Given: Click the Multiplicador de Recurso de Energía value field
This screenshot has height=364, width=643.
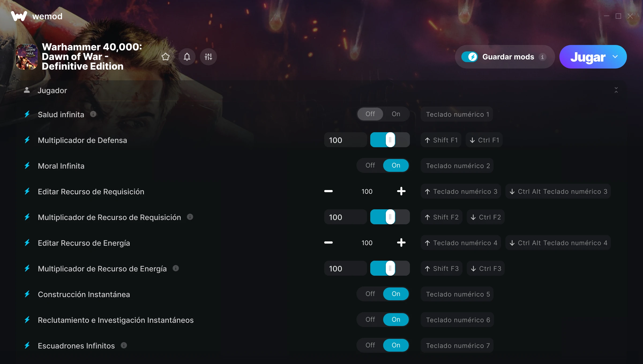Looking at the screenshot, I should pos(346,268).
